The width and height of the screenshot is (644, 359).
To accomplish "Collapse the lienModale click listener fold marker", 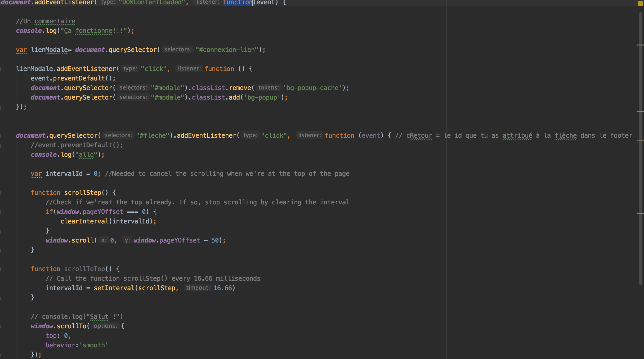I will (1, 69).
